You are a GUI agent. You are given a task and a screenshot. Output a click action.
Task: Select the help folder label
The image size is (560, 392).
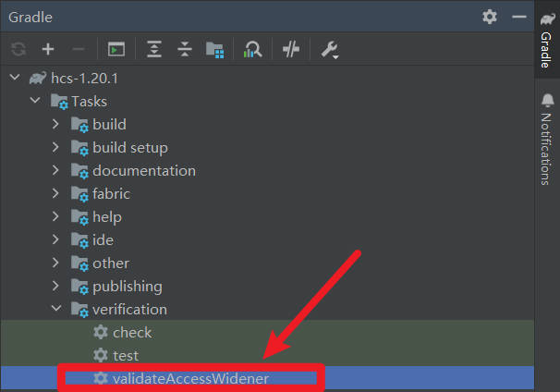point(107,217)
